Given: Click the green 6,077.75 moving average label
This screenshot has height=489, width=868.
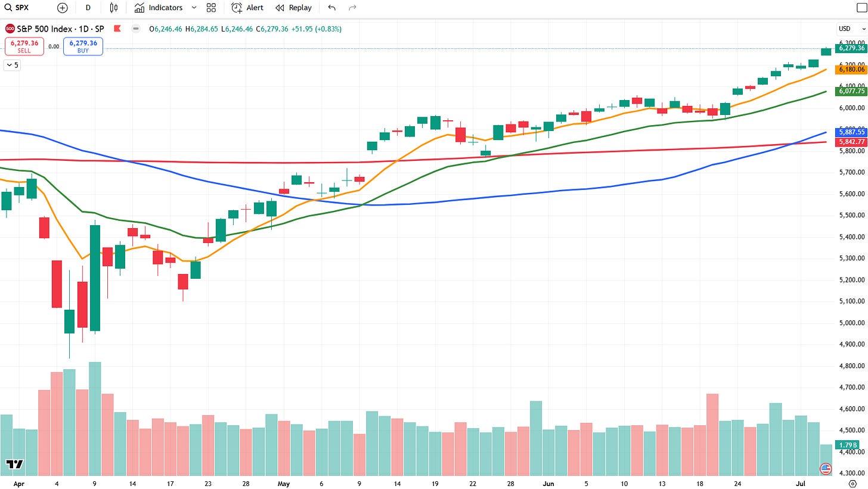Looking at the screenshot, I should click(850, 92).
